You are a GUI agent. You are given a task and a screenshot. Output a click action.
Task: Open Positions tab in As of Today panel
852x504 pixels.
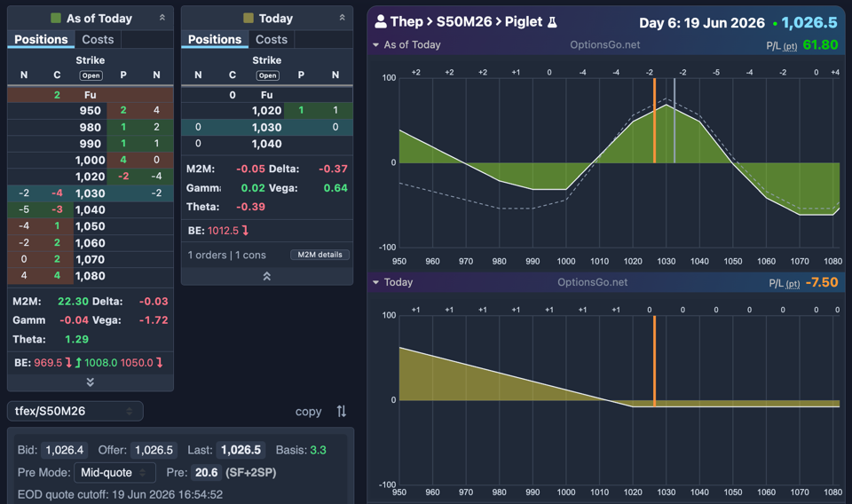pos(41,39)
